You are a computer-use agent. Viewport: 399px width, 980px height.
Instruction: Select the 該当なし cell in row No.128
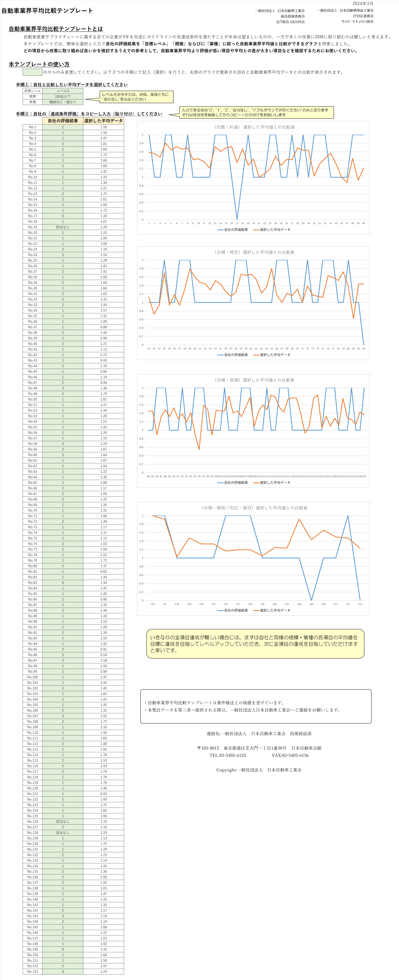(x=63, y=833)
